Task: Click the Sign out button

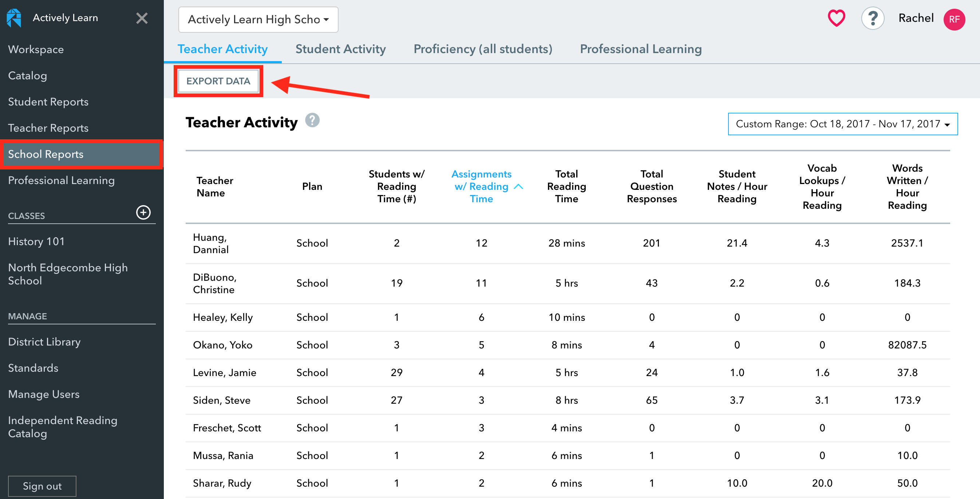Action: click(42, 486)
